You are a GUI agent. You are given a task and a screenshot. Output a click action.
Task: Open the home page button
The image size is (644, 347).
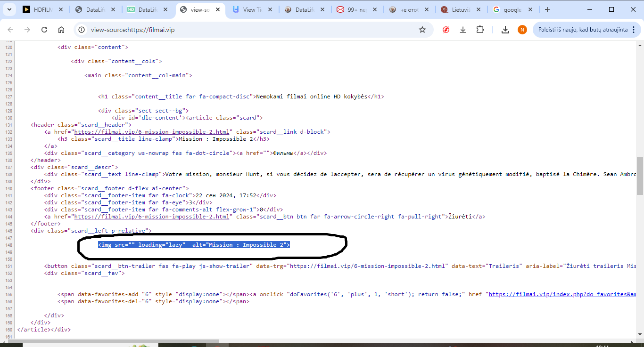[61, 30]
